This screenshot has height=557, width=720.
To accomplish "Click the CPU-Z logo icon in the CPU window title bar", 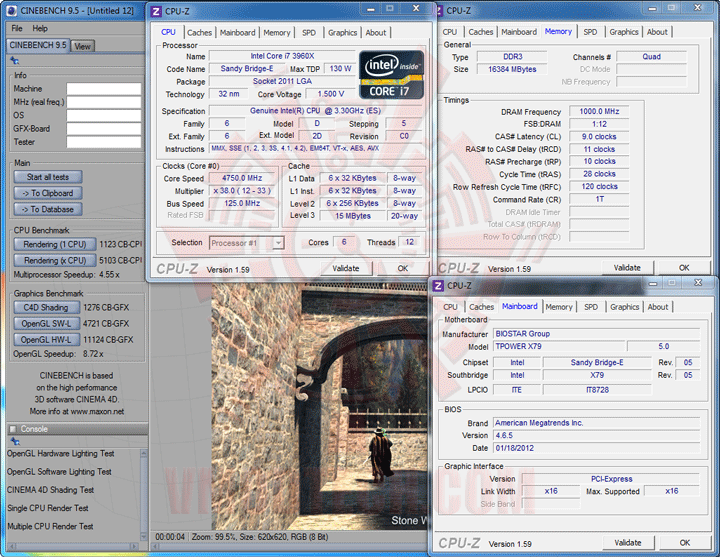I will point(156,11).
